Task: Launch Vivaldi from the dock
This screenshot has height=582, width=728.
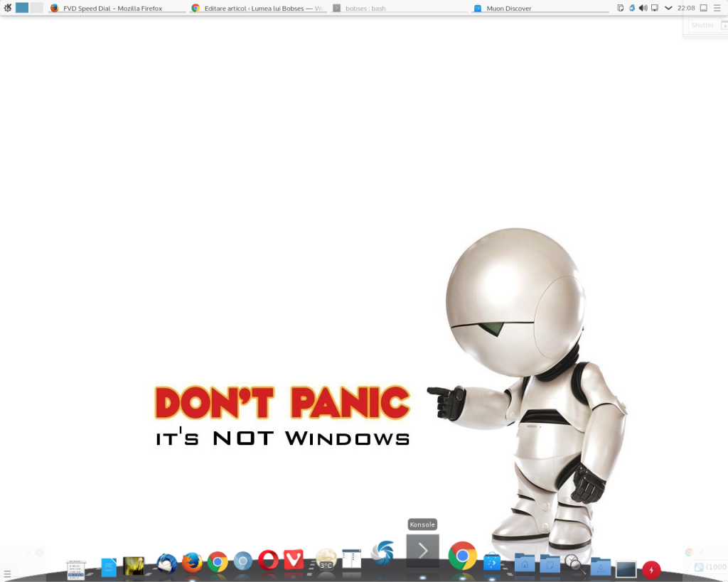Action: (x=294, y=560)
